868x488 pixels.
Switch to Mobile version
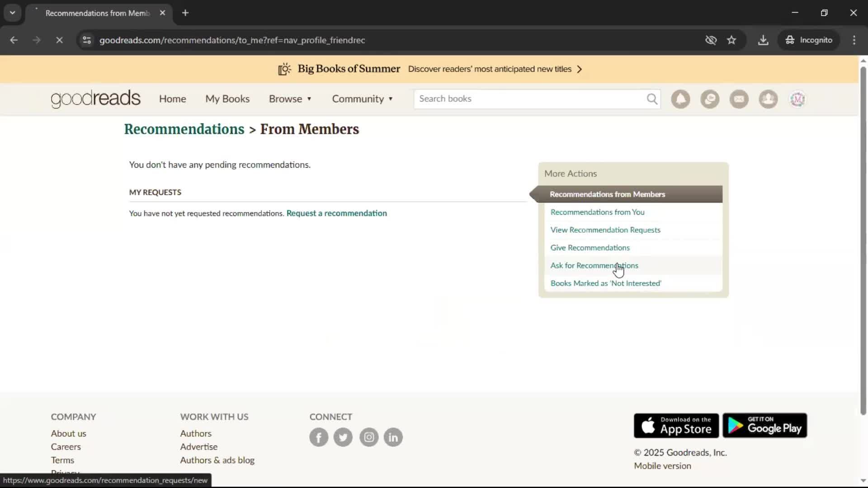coord(662,466)
